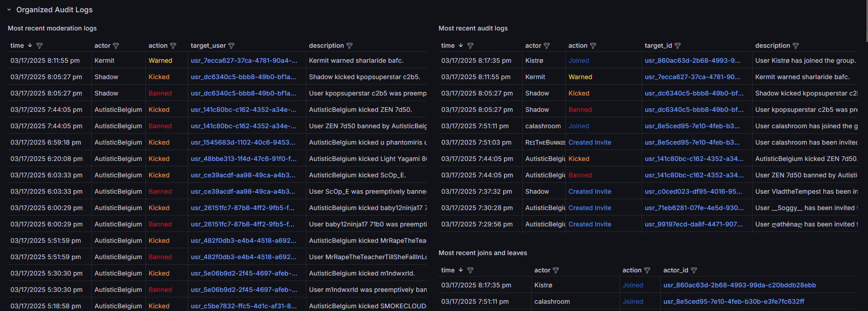Filter moderation logs by description column
The image size is (868, 311).
coord(349,45)
